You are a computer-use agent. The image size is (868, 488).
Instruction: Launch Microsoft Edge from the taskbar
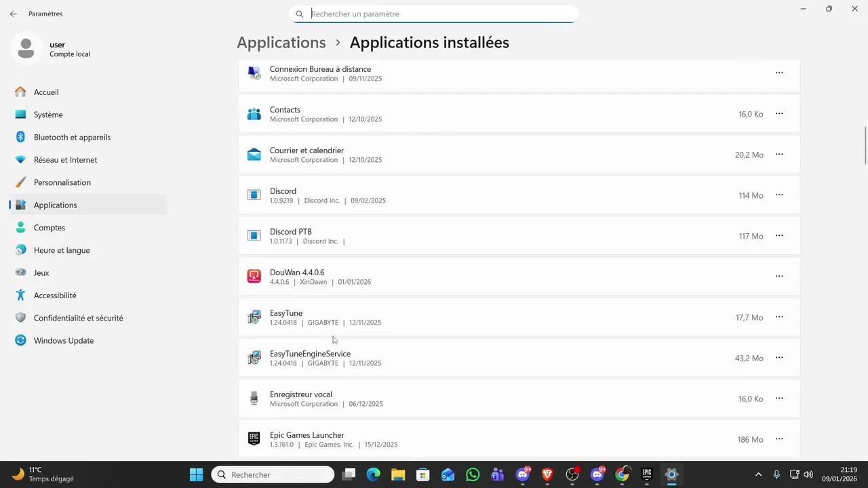(x=374, y=474)
